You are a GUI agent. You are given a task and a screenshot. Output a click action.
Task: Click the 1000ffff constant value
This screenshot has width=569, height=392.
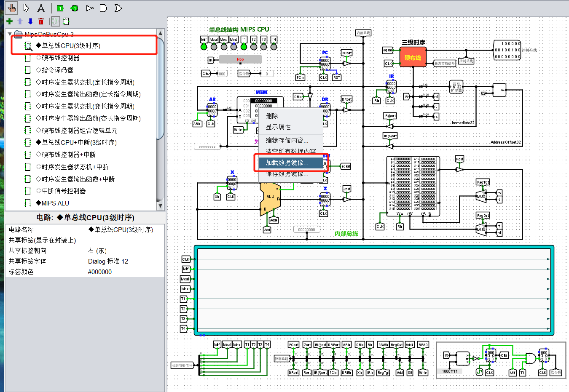450,371
